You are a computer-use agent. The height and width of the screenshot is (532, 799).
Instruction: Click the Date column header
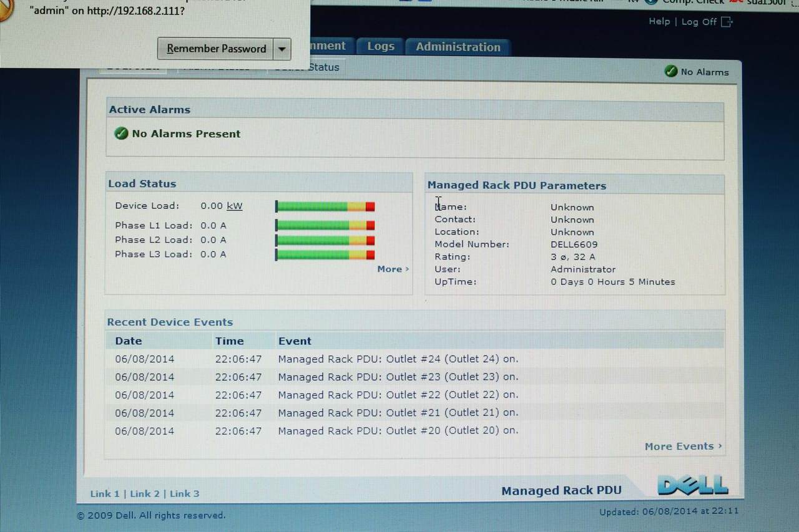pos(129,341)
